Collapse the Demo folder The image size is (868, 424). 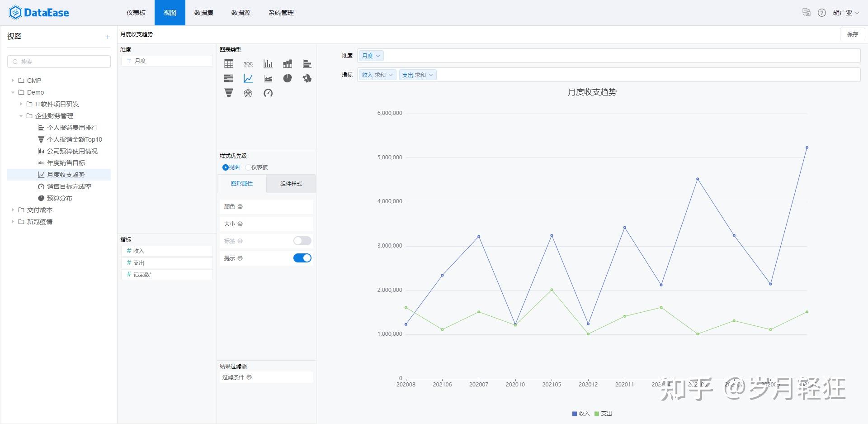tap(13, 92)
